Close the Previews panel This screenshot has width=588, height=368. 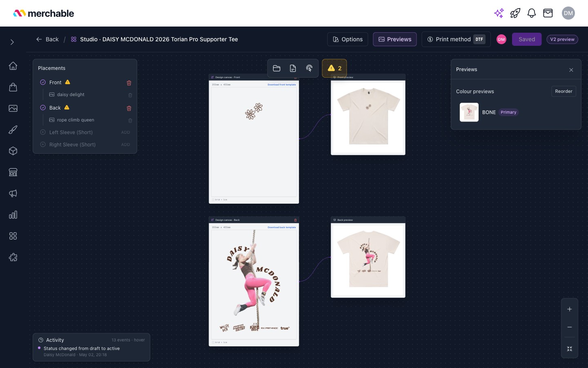pyautogui.click(x=571, y=70)
